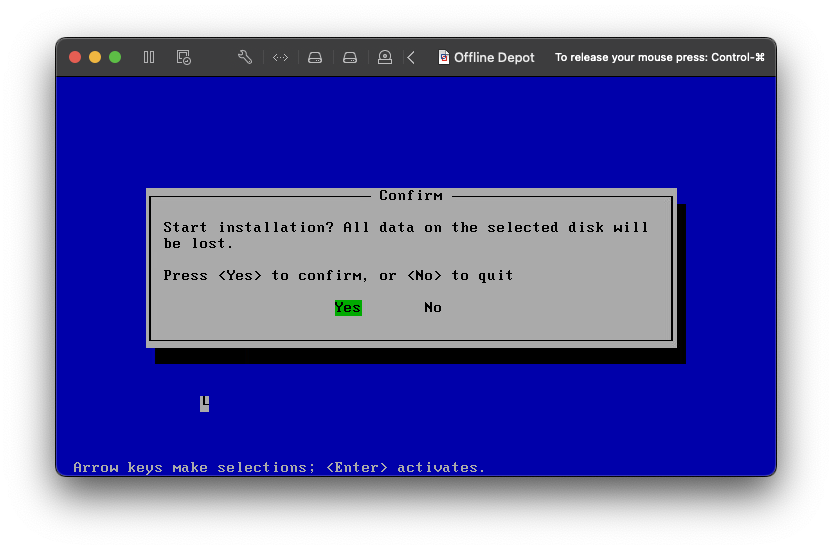Click the text cursor below dialog
832x550 pixels.
click(205, 403)
